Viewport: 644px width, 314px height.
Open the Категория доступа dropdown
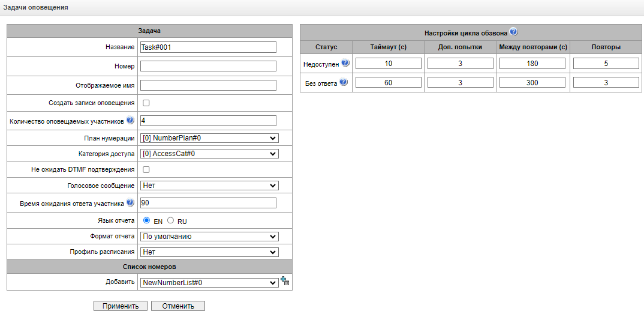pos(209,153)
